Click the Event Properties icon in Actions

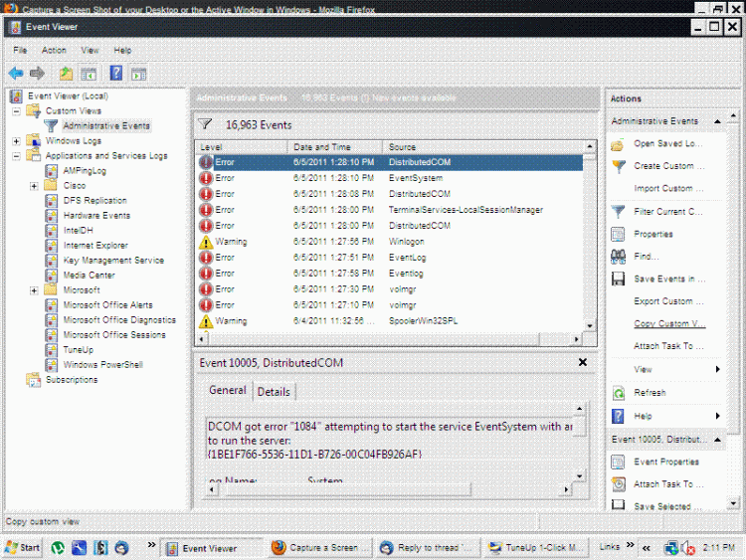pyautogui.click(x=618, y=462)
